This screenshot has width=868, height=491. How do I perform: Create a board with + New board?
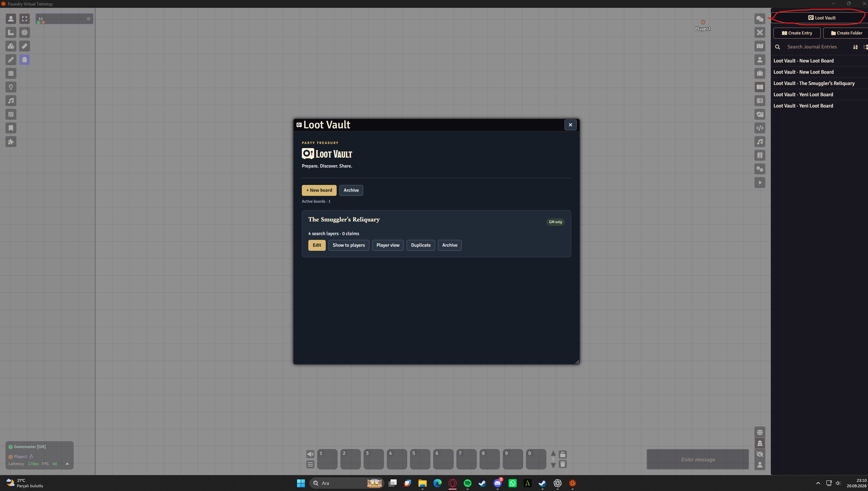[319, 190]
